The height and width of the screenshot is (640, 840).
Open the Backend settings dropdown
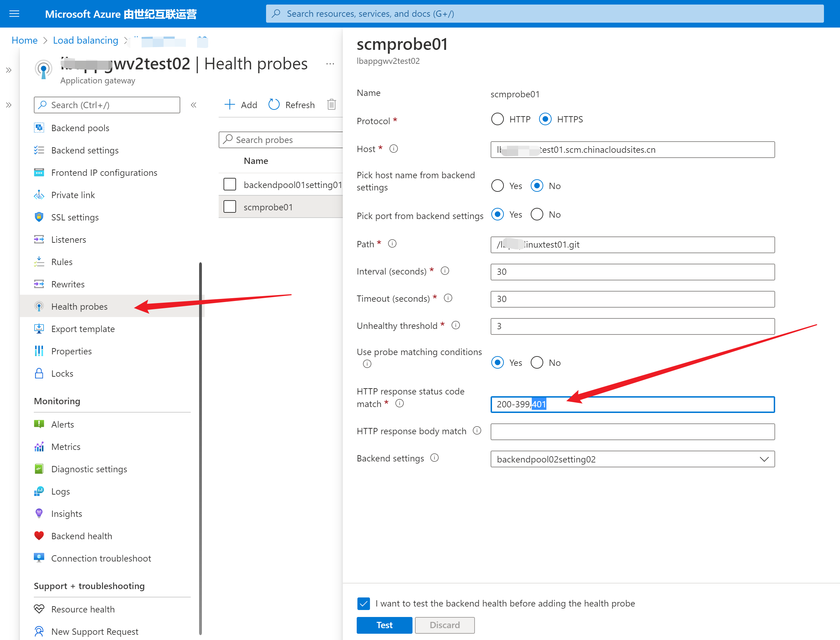632,459
